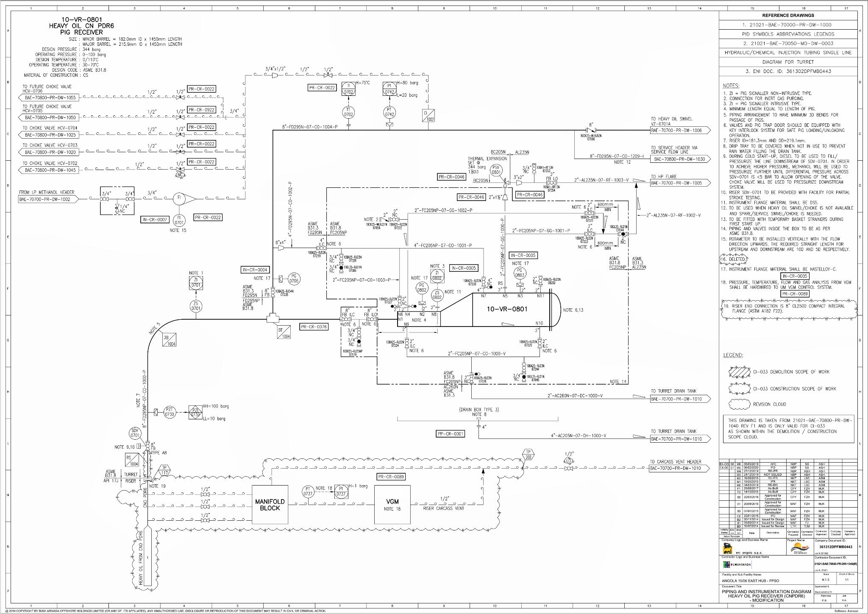Select line label 4"-AC205N-07-DH-1000-V
868x614 pixels.
click(x=579, y=435)
